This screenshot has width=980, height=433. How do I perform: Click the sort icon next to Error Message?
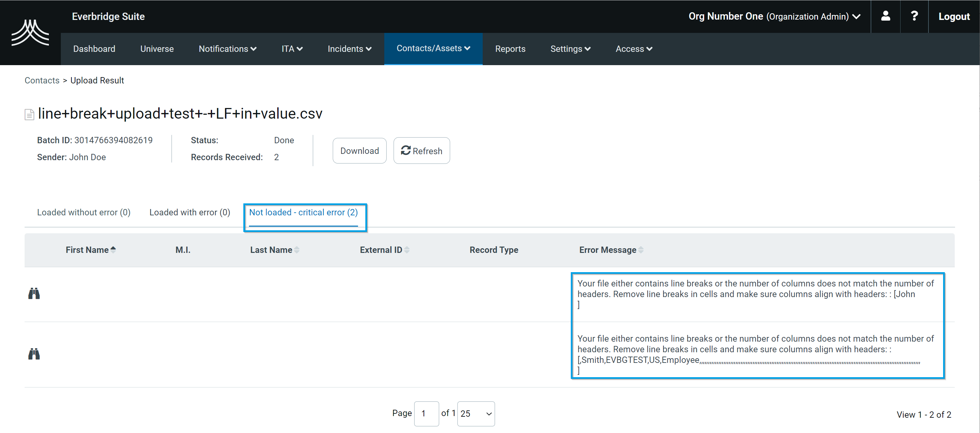tap(641, 250)
